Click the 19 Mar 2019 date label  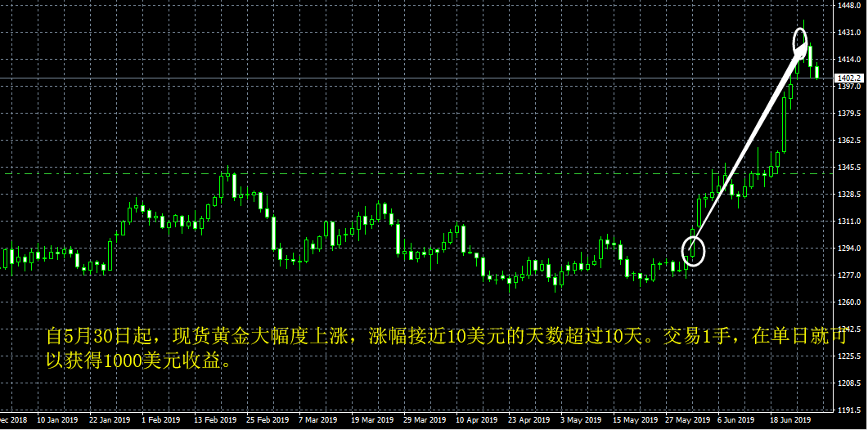click(x=372, y=420)
